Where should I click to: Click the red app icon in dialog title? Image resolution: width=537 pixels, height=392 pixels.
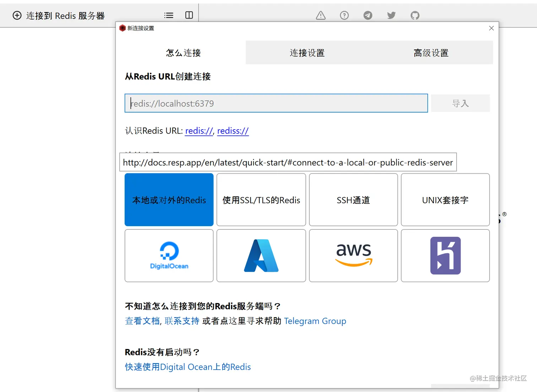click(x=123, y=28)
